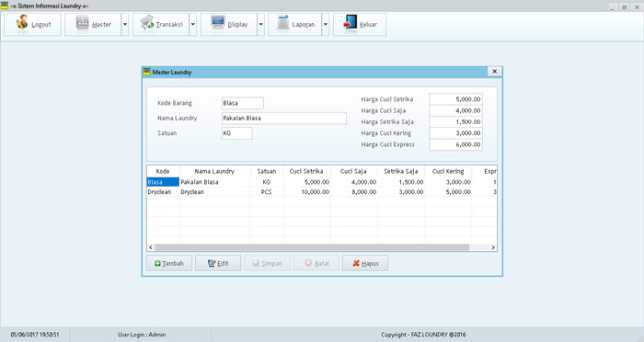This screenshot has height=342, width=644.
Task: Select the Biasa code cell
Action: tap(163, 182)
